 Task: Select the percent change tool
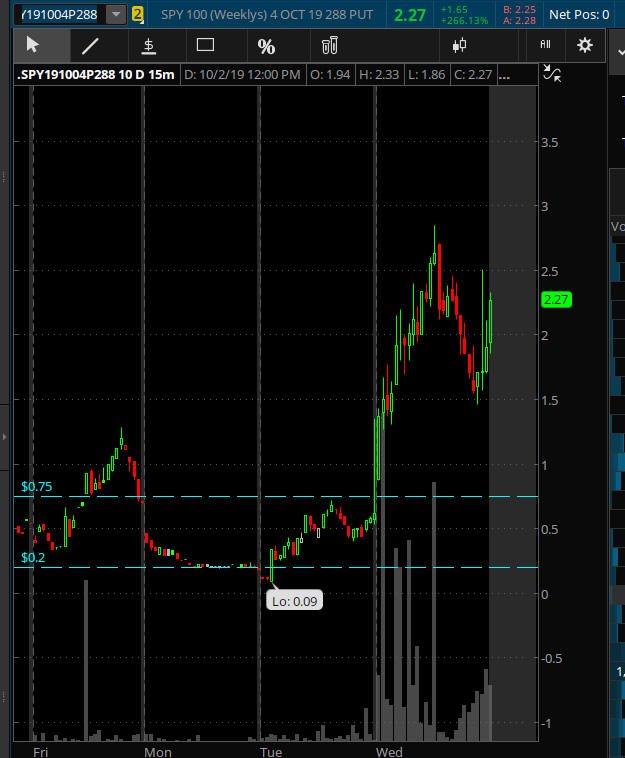coord(266,46)
